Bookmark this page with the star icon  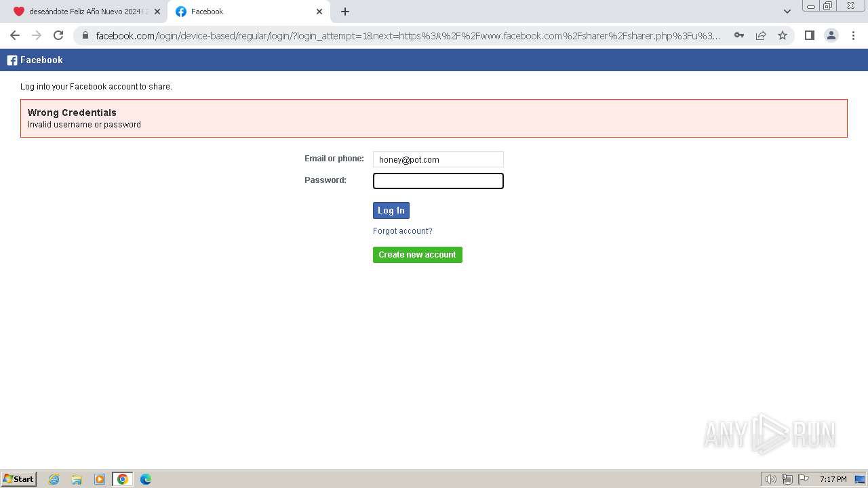point(783,35)
